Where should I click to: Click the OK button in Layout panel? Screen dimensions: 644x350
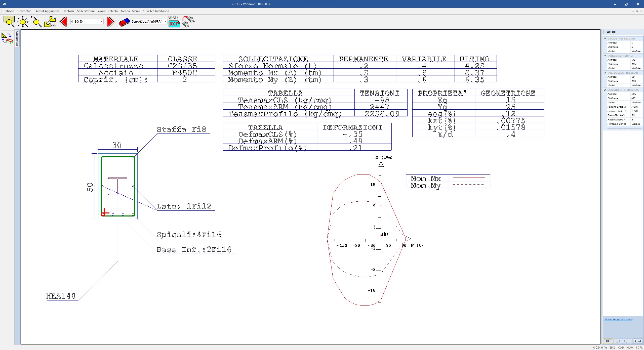[x=608, y=341]
